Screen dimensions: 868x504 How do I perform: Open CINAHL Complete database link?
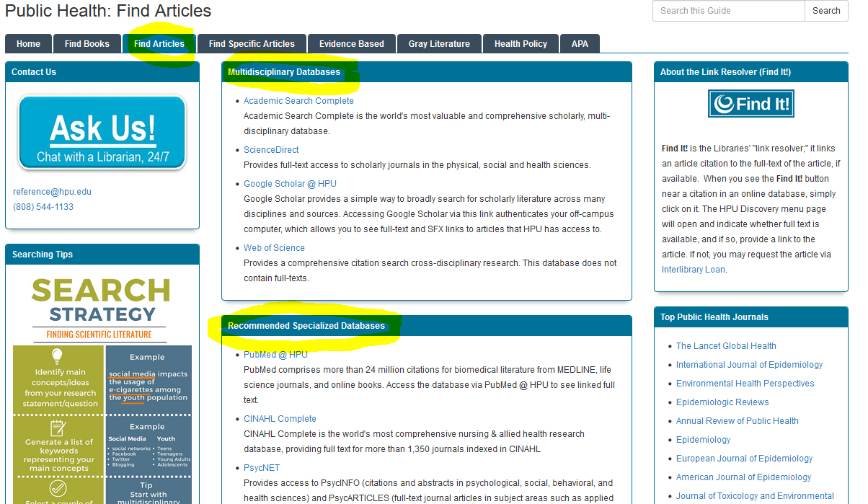(x=280, y=419)
